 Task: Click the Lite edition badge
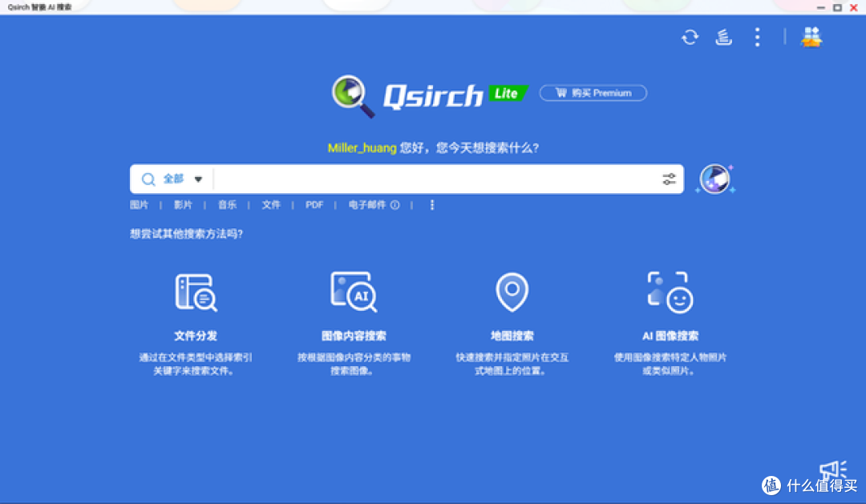click(508, 93)
